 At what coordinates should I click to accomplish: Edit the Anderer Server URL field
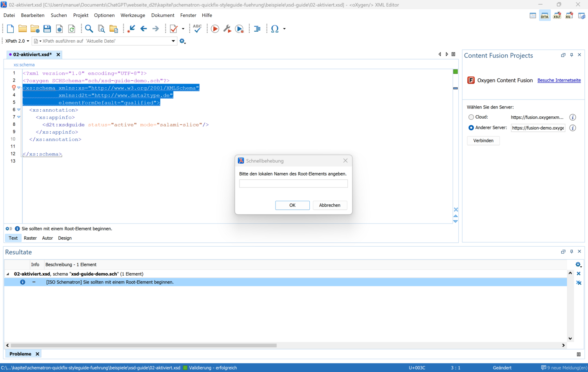tap(538, 128)
